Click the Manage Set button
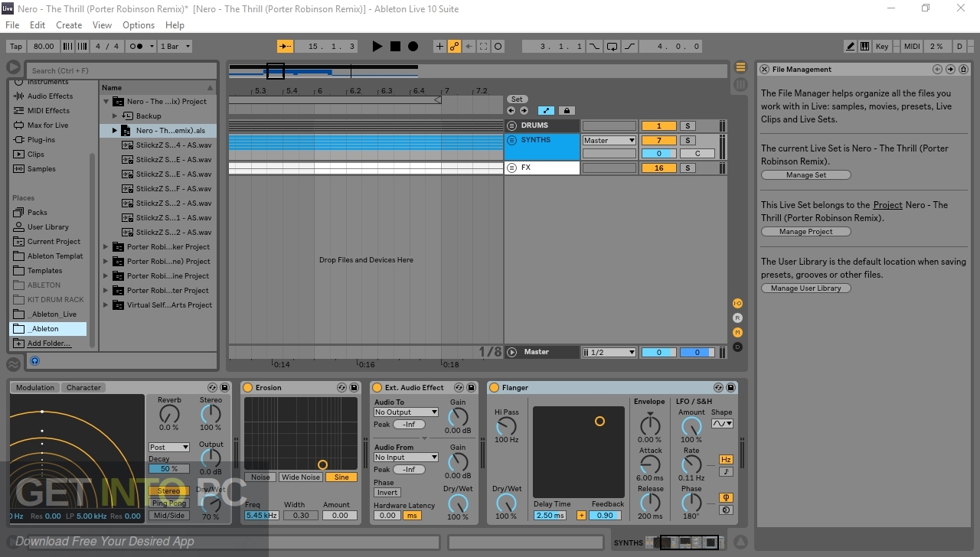Image resolution: width=980 pixels, height=557 pixels. (805, 175)
